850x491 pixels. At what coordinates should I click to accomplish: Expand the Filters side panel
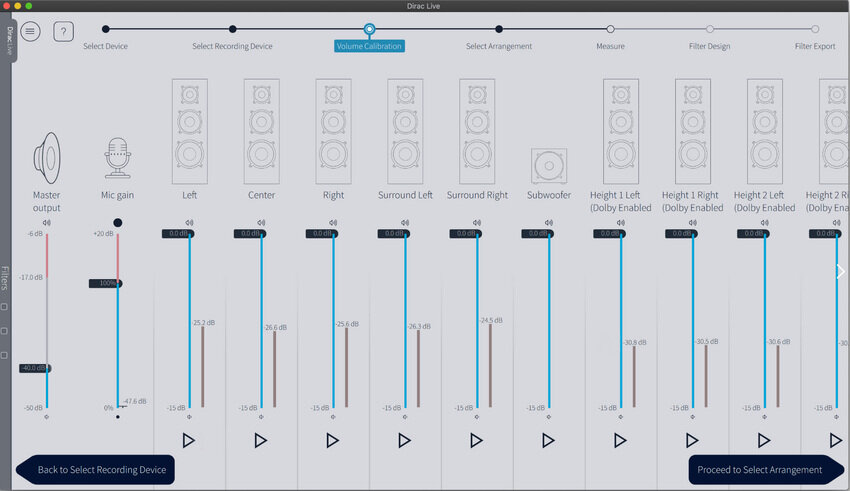[5, 278]
